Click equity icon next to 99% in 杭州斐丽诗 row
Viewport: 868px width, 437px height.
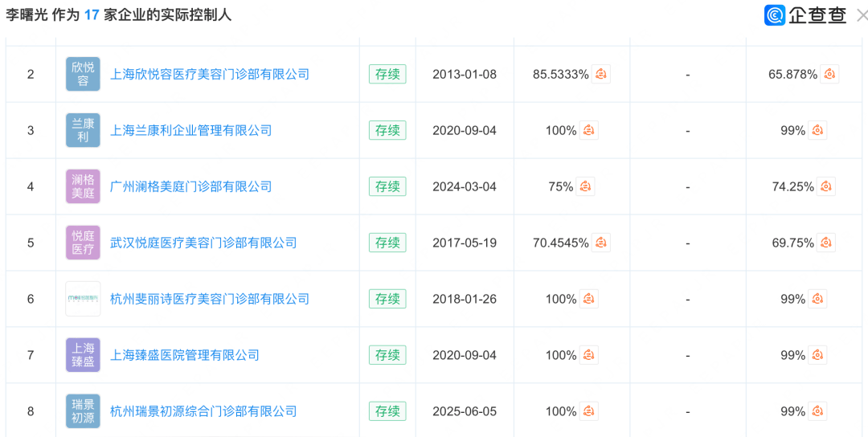point(817,299)
